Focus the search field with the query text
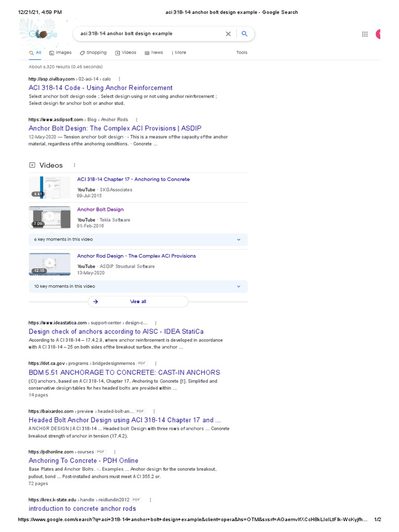This screenshot has height=532, width=399. 151,34
